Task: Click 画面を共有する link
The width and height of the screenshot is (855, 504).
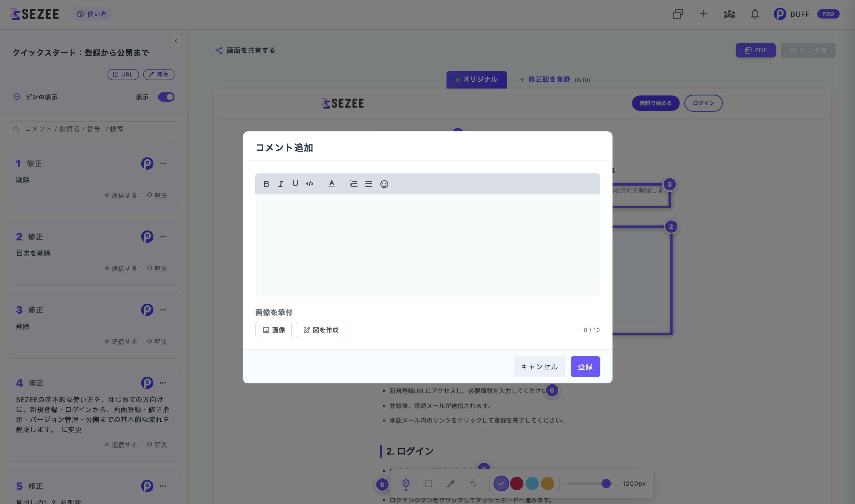Action: click(x=246, y=50)
